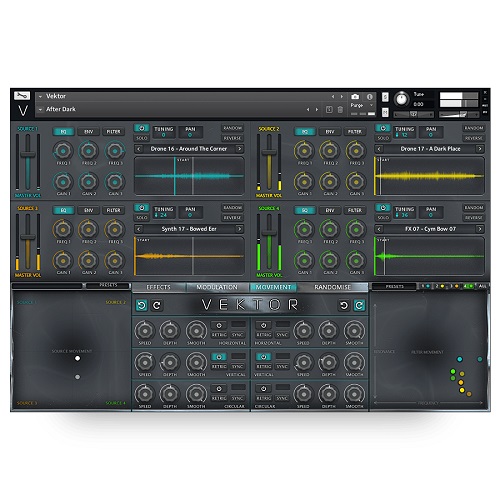The width and height of the screenshot is (500, 500).
Task: Toggle right Vertical movement power button
Action: (264, 357)
